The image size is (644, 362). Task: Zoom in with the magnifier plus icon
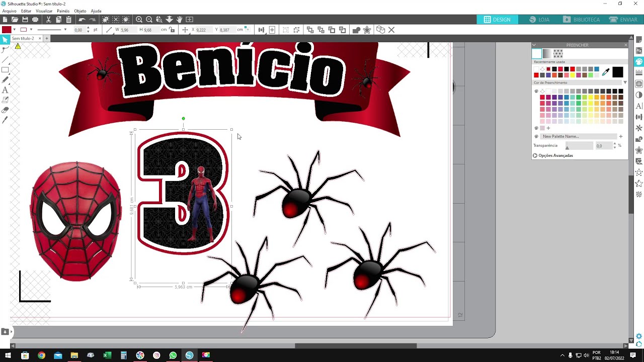(139, 19)
